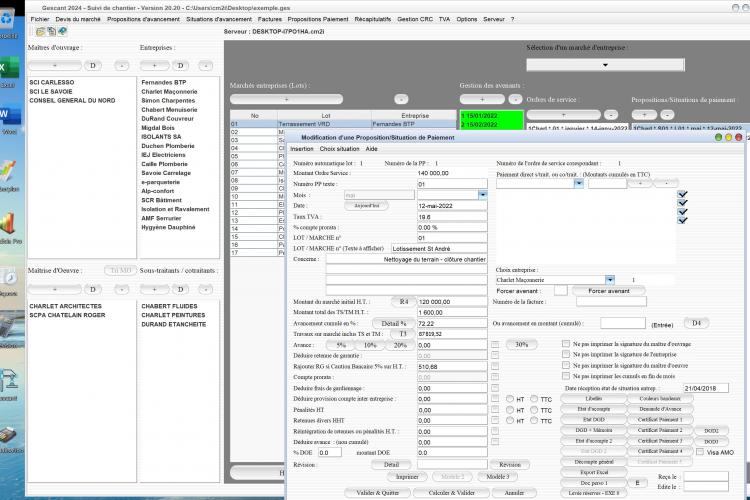Viewport: 750px width, 500px height.
Task: Click the first checkmark icon beside payment list
Action: (683, 194)
